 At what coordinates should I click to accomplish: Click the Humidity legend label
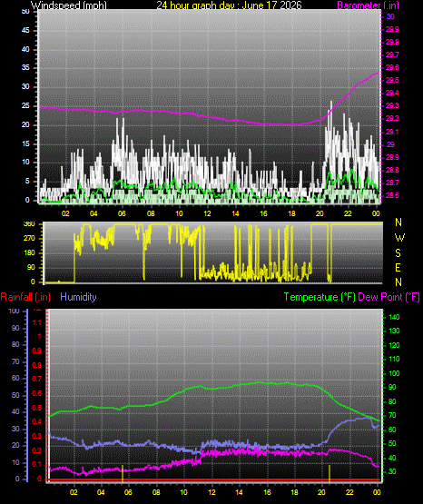tap(78, 297)
